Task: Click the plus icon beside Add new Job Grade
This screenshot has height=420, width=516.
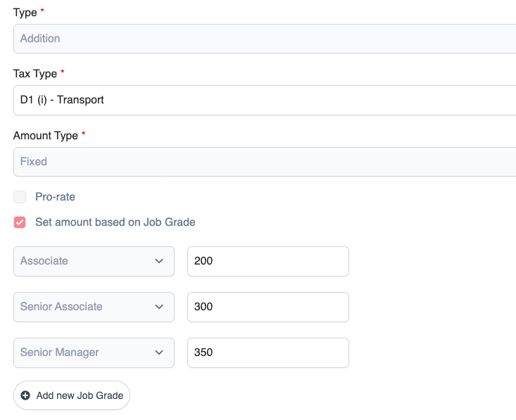Action: click(25, 395)
